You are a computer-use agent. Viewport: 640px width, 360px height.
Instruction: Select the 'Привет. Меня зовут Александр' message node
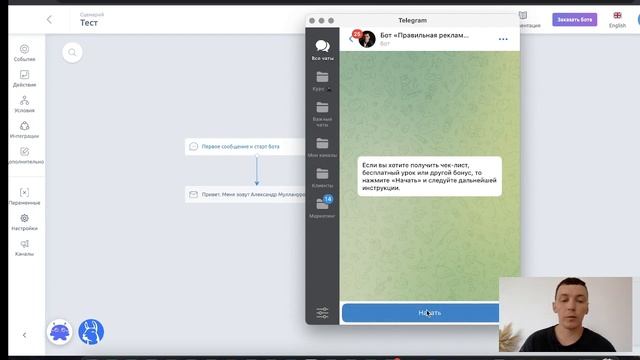click(x=245, y=195)
